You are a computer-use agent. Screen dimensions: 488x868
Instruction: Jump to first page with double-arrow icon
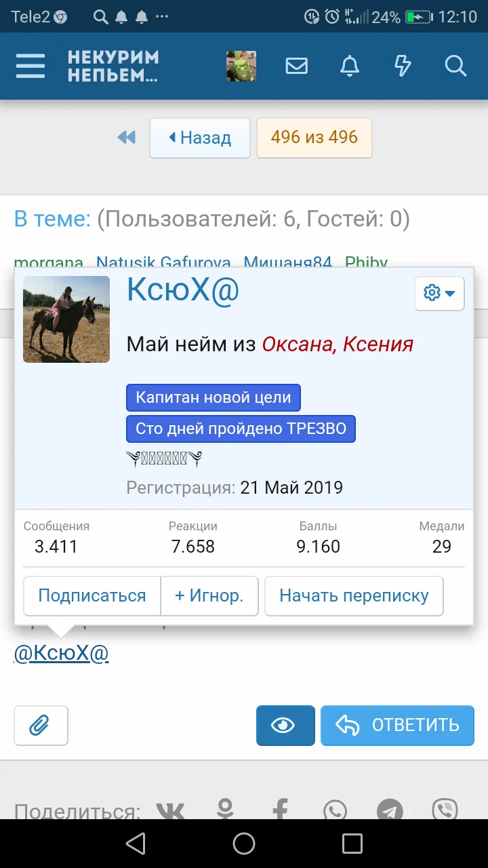coord(126,137)
